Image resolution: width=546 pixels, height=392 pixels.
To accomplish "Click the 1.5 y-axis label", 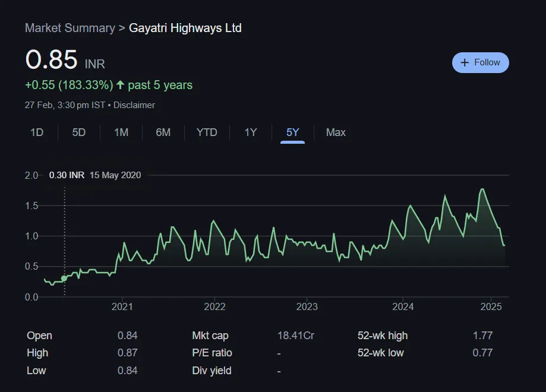I will click(x=31, y=206).
